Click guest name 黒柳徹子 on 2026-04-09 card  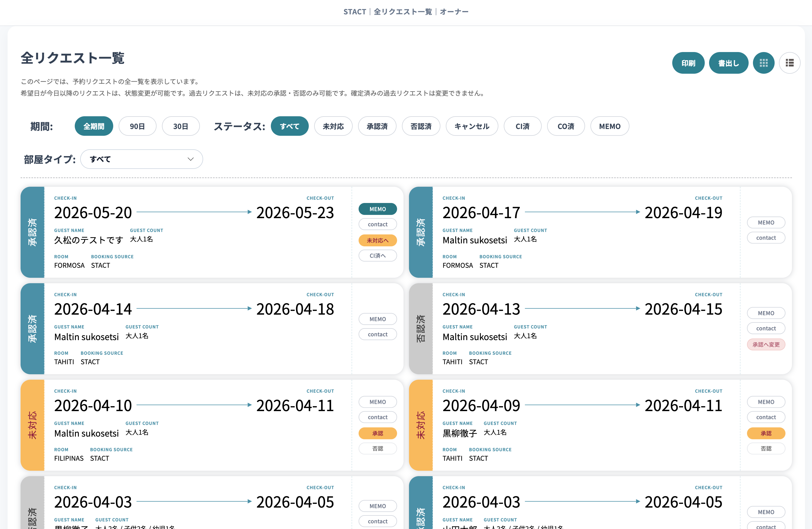(x=460, y=433)
